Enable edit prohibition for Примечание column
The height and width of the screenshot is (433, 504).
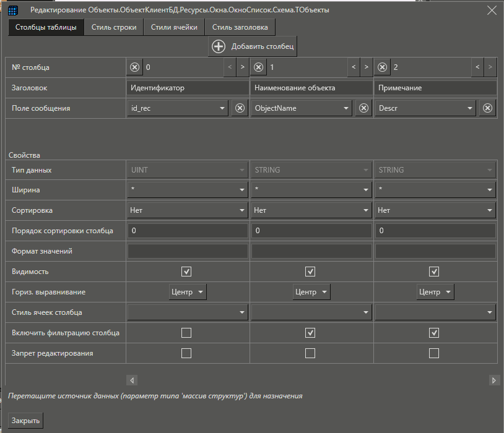coord(434,353)
